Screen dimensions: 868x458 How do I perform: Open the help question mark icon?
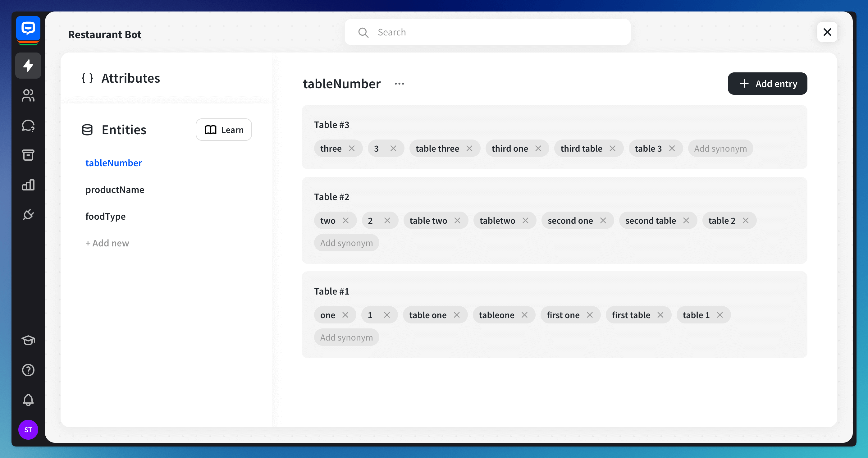pyautogui.click(x=28, y=370)
